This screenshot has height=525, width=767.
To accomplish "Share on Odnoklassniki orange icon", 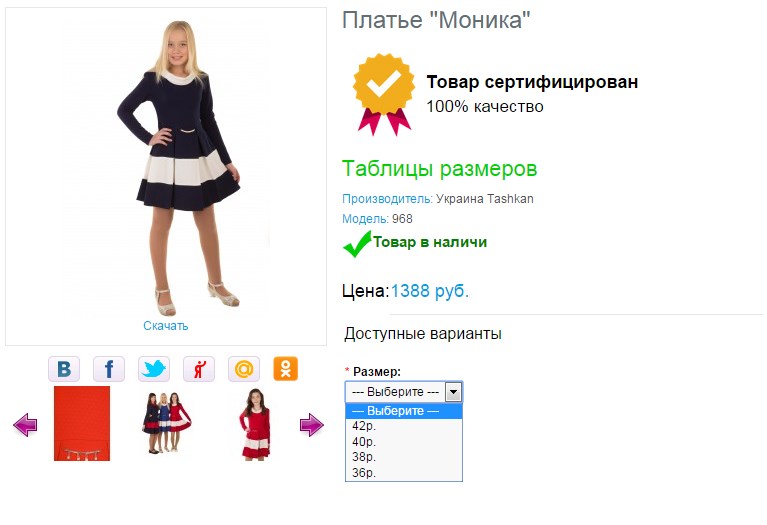I will 286,369.
